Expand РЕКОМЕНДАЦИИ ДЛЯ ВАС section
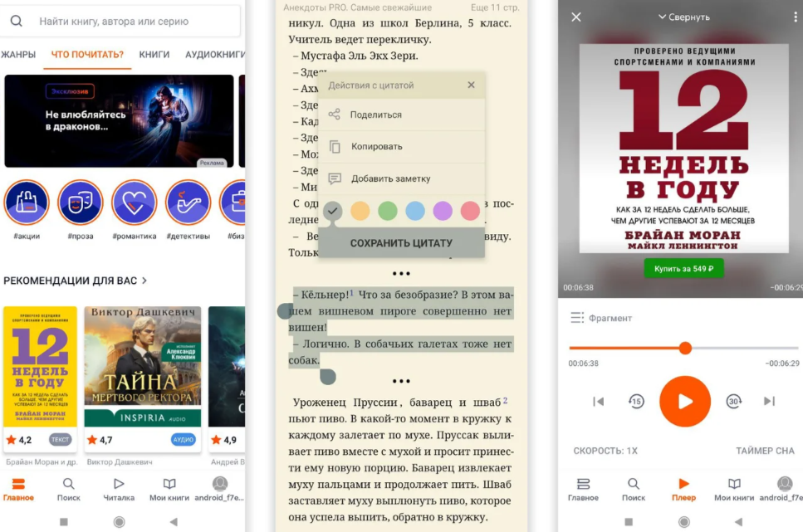This screenshot has width=803, height=532. [x=76, y=281]
